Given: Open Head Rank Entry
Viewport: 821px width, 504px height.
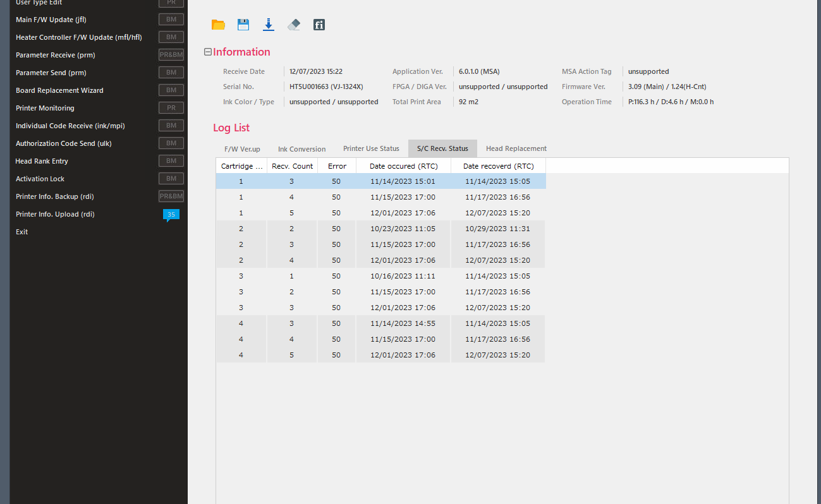Looking at the screenshot, I should (42, 161).
